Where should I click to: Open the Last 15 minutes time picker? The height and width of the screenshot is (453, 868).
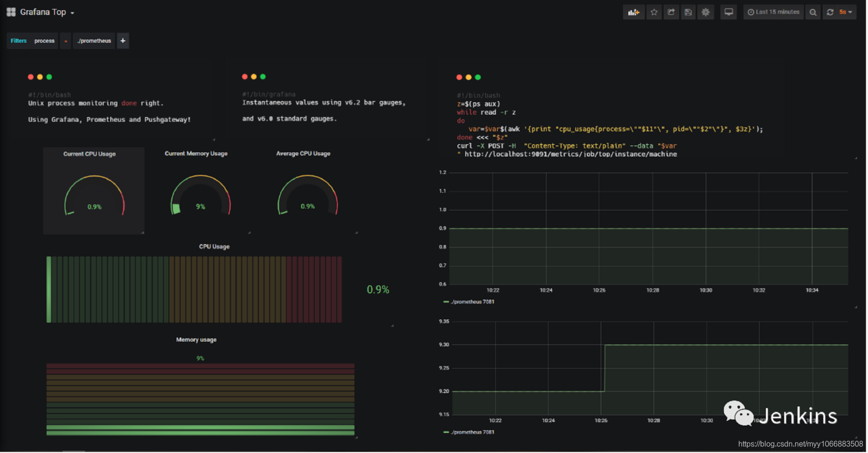click(773, 12)
